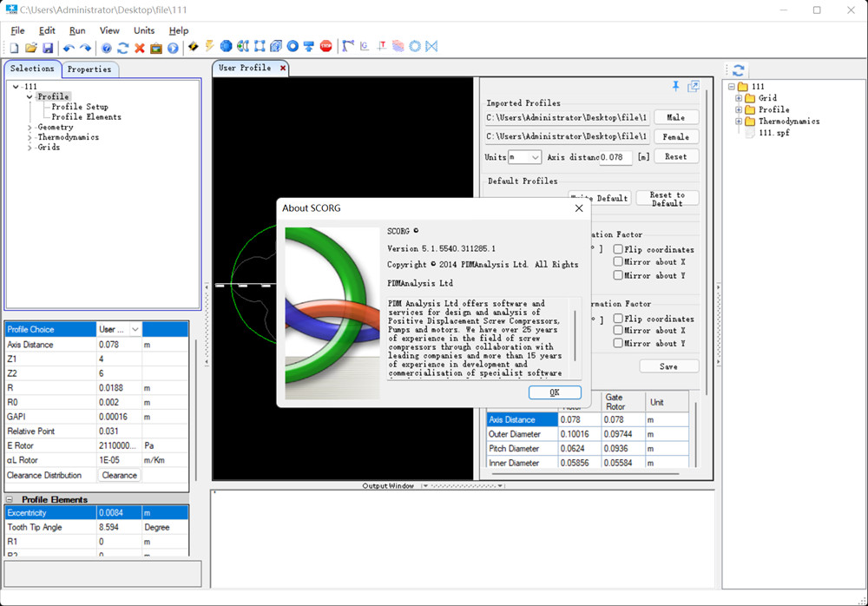The height and width of the screenshot is (606, 868).
Task: Collapse the 111 root node in Selections tree
Action: coord(16,87)
